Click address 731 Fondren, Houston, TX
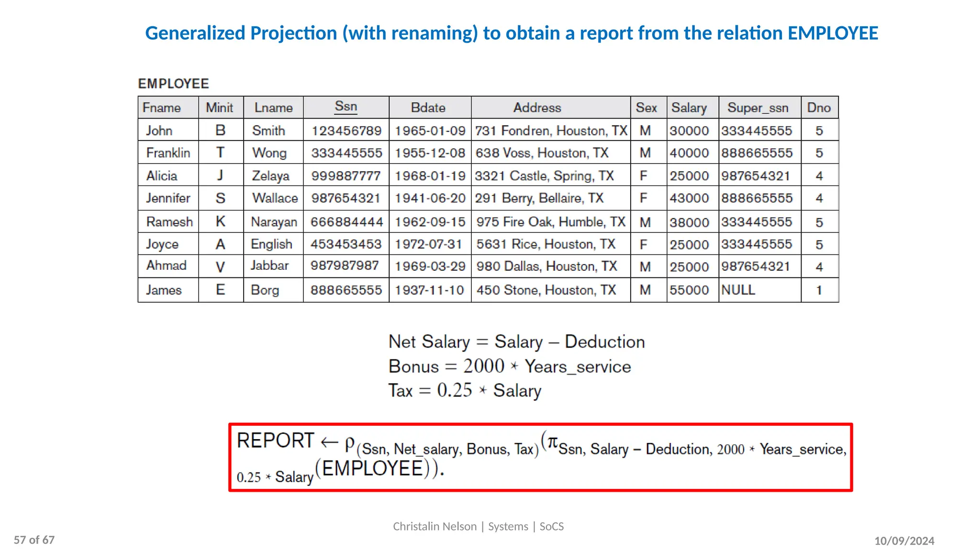 click(x=551, y=131)
